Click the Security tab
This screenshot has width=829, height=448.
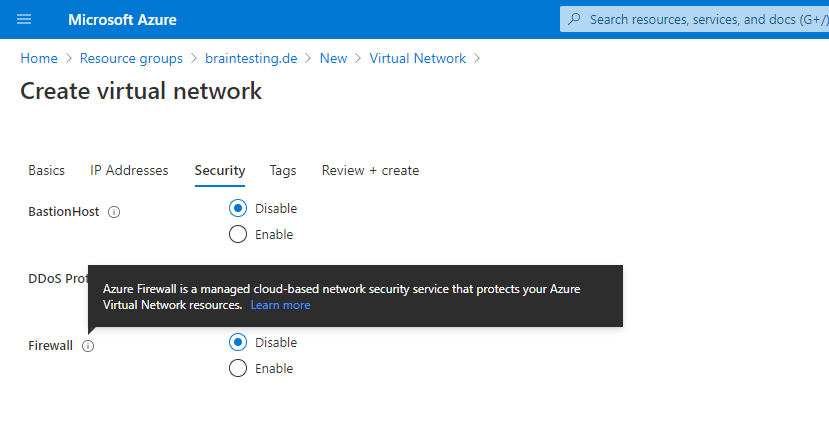[x=220, y=170]
